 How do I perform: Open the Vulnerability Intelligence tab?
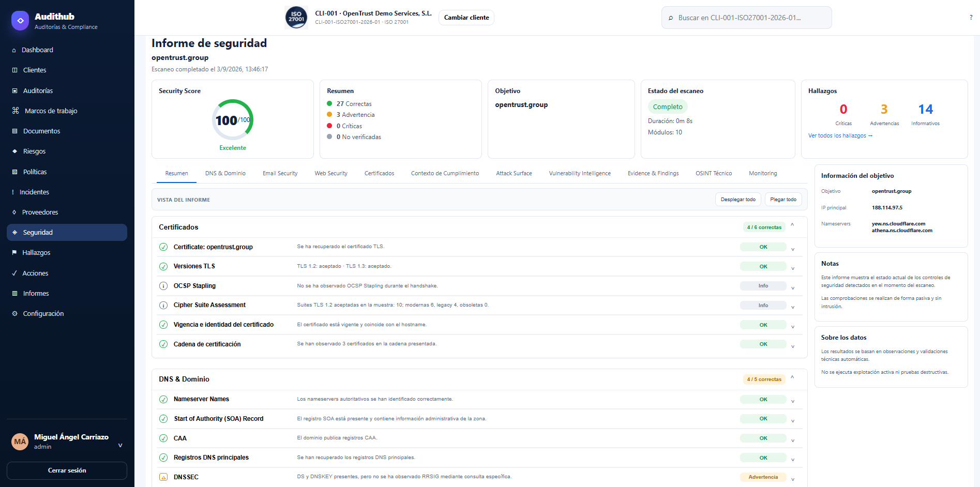pos(580,174)
